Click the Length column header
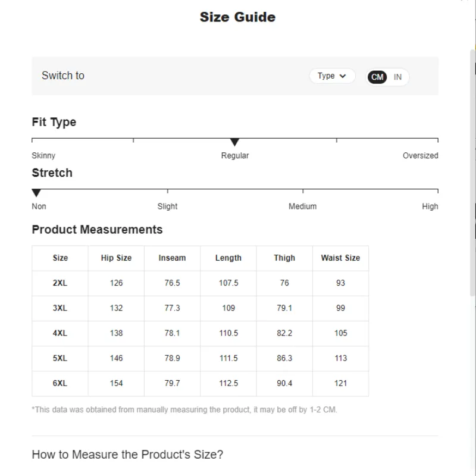 click(x=228, y=258)
